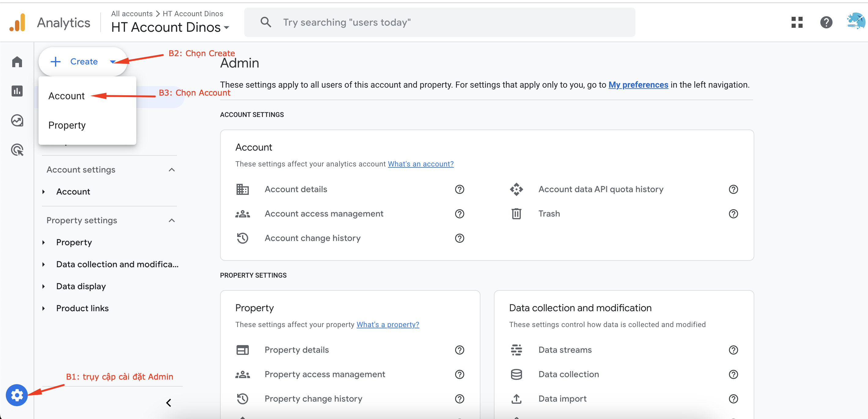Click the Data collection database icon
This screenshot has width=868, height=419.
[516, 374]
